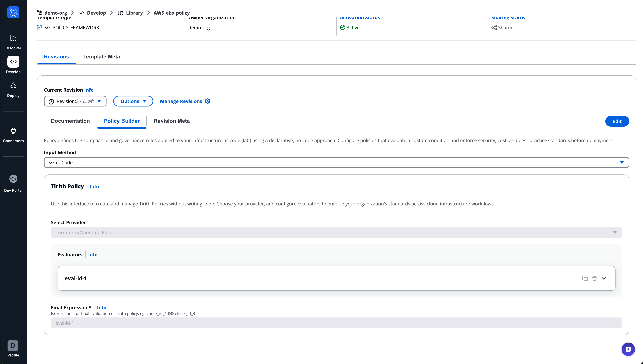This screenshot has height=364, width=643.
Task: Navigate to Library via the breadcrumb
Action: [x=134, y=13]
